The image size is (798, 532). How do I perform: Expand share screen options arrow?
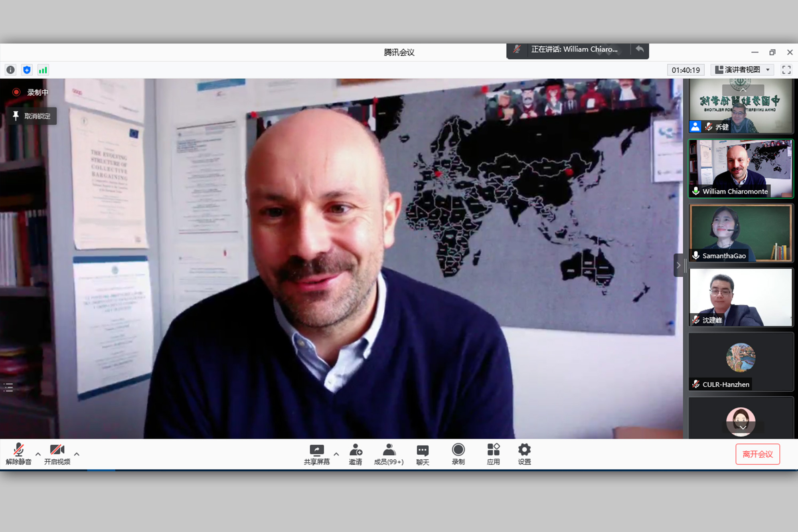tap(336, 454)
